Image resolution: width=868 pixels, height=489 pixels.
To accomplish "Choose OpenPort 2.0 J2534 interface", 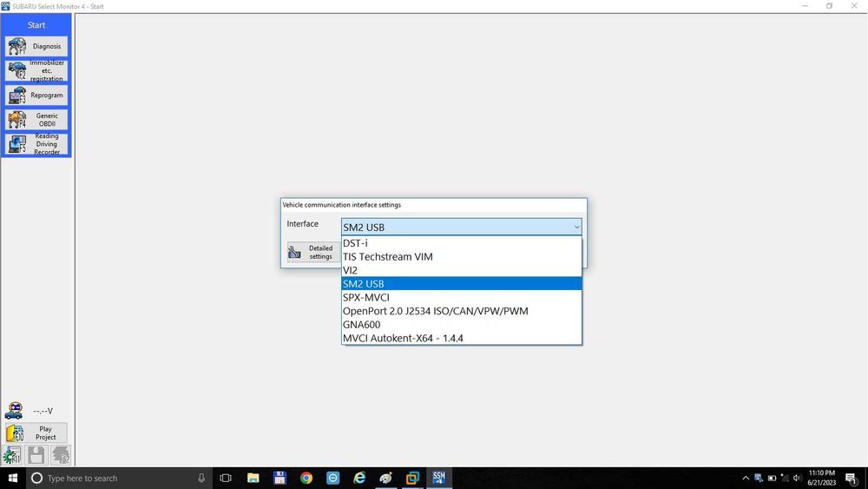I will [x=462, y=311].
